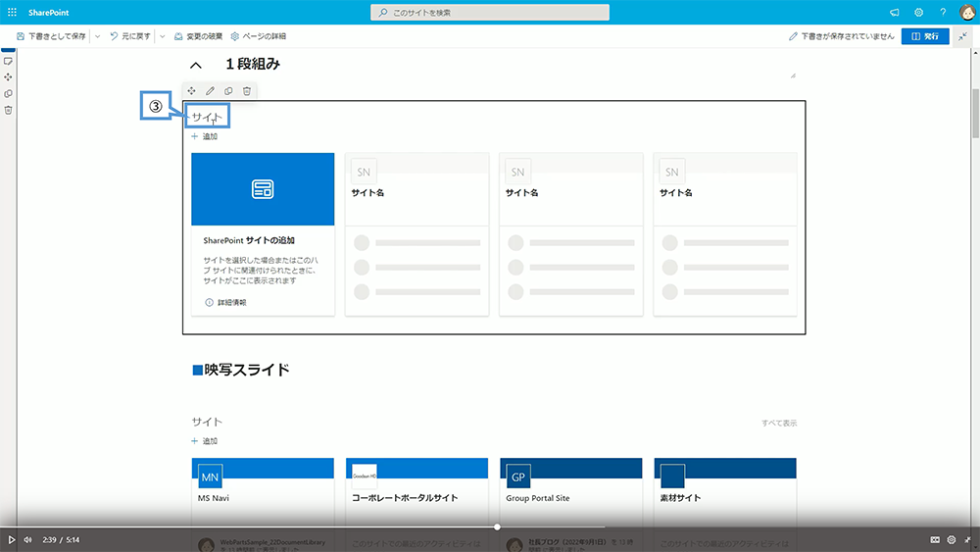Collapse the command bar with arrows icon
This screenshot has width=980, height=552.
click(963, 36)
